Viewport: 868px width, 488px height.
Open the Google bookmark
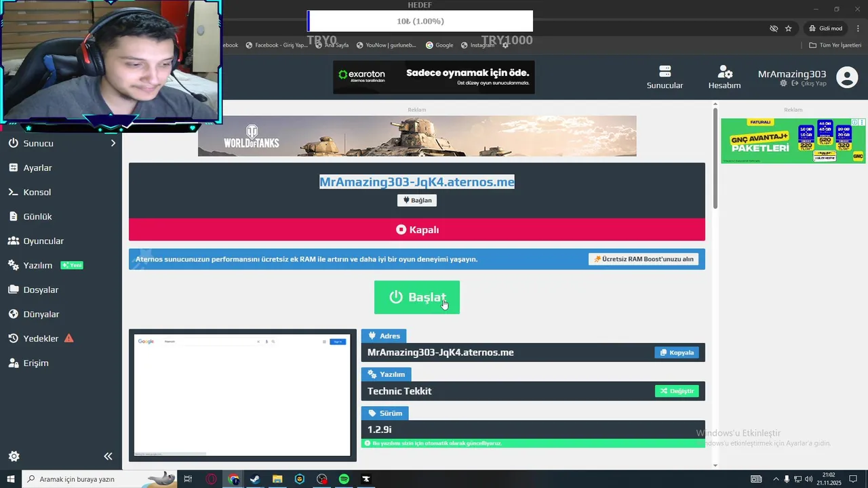(x=439, y=45)
